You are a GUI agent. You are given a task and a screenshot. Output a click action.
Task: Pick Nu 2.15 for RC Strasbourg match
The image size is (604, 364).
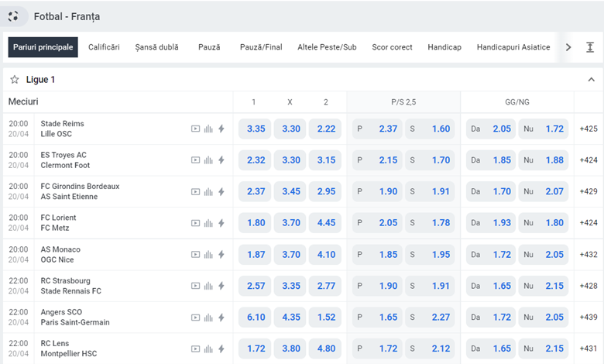pyautogui.click(x=544, y=286)
